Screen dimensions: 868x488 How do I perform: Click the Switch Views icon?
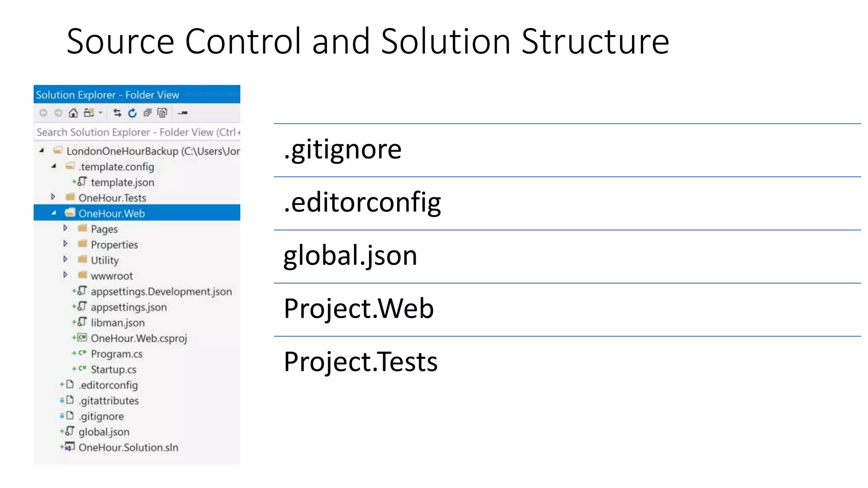click(89, 113)
